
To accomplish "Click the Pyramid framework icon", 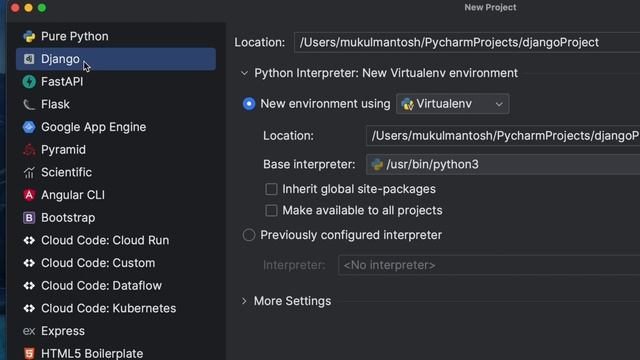I will pos(29,150).
